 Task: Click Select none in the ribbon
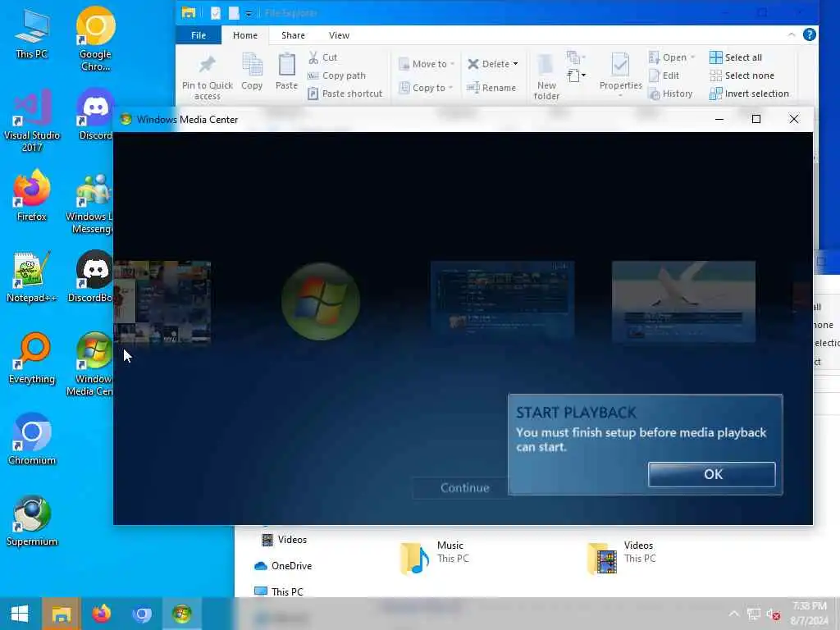(742, 75)
